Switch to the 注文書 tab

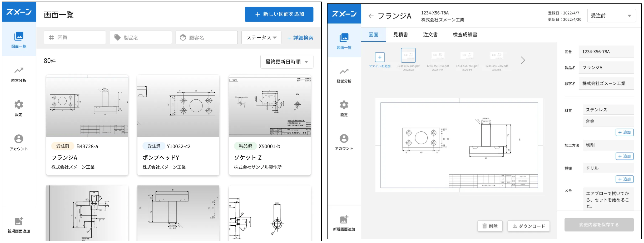tap(430, 34)
